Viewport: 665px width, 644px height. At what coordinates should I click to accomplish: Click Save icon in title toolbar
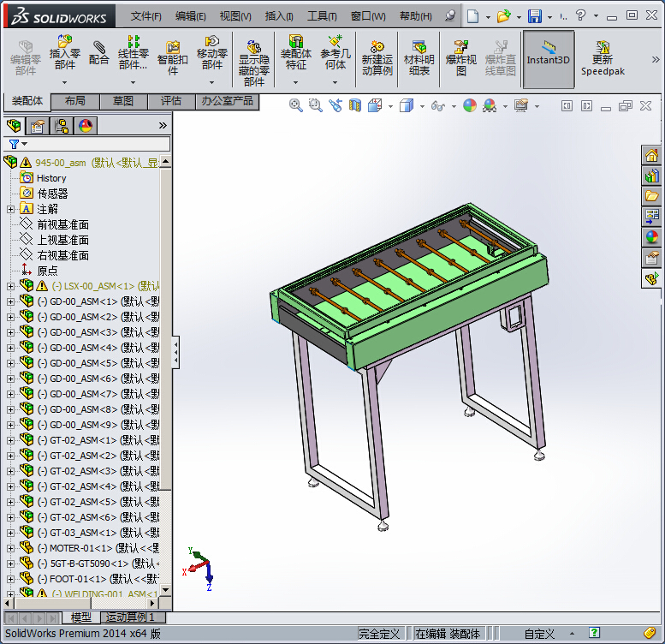pyautogui.click(x=534, y=16)
